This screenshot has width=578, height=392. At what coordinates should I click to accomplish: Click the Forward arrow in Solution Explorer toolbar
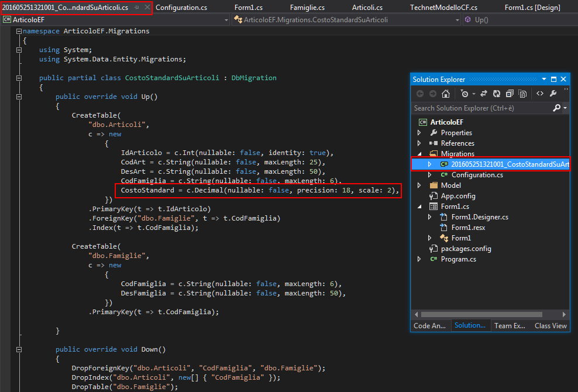[x=433, y=94]
